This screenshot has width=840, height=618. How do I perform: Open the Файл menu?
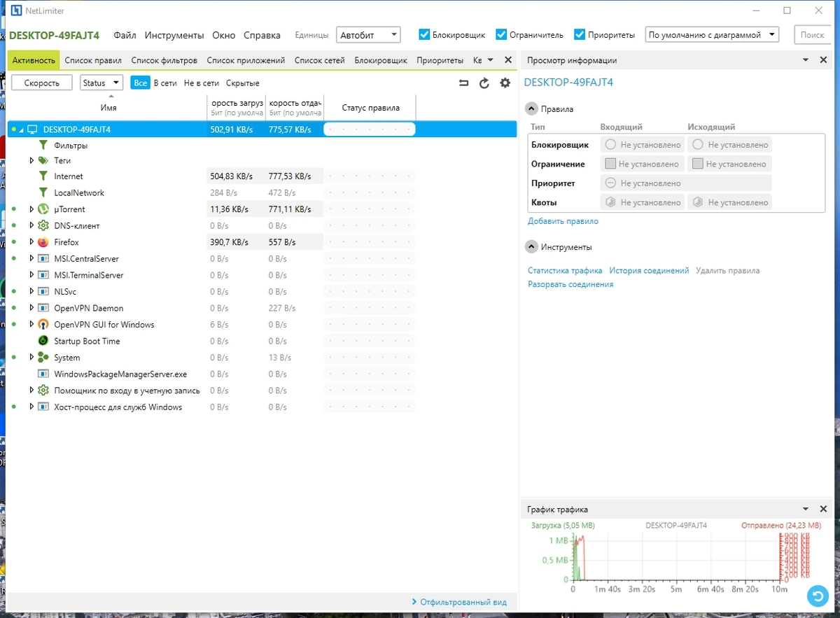[125, 35]
